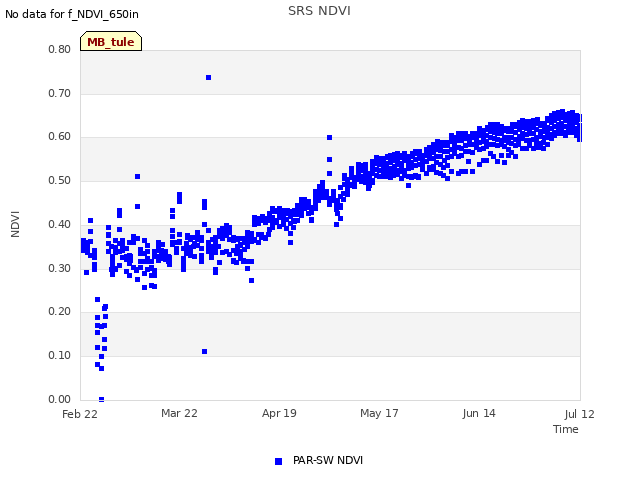The width and height of the screenshot is (640, 480).
Task: Click the MB_tule label tag
Action: 111,41
